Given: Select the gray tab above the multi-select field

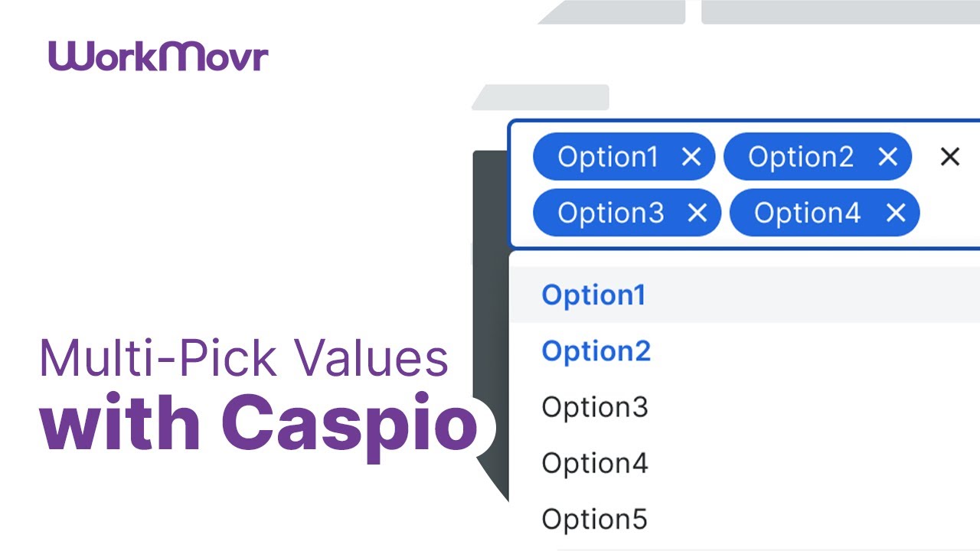Looking at the screenshot, I should 541,97.
